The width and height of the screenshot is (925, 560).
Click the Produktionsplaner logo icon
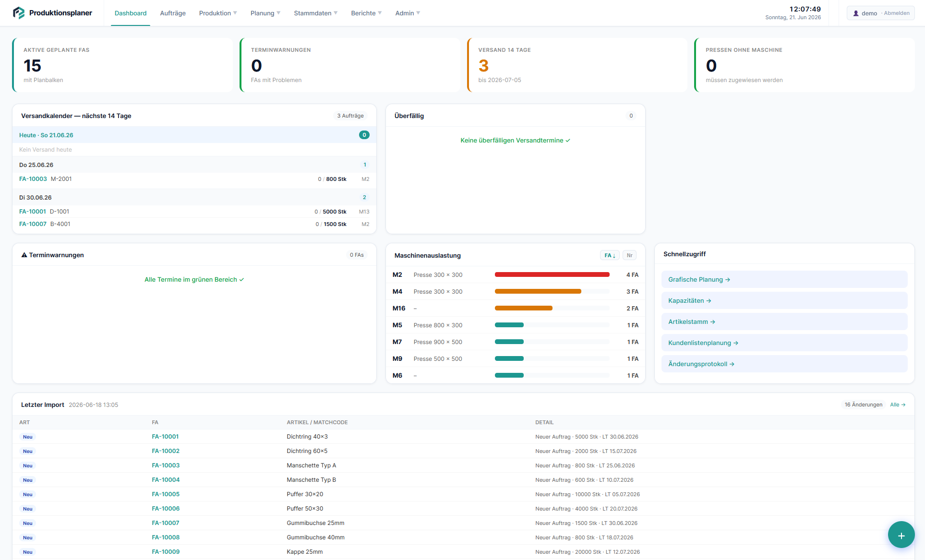tap(19, 13)
